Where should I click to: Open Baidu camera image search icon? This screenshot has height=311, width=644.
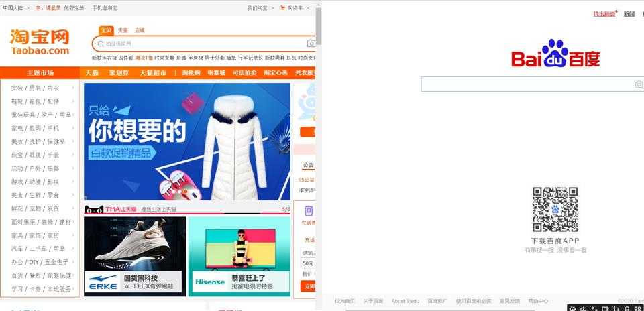pyautogui.click(x=639, y=84)
